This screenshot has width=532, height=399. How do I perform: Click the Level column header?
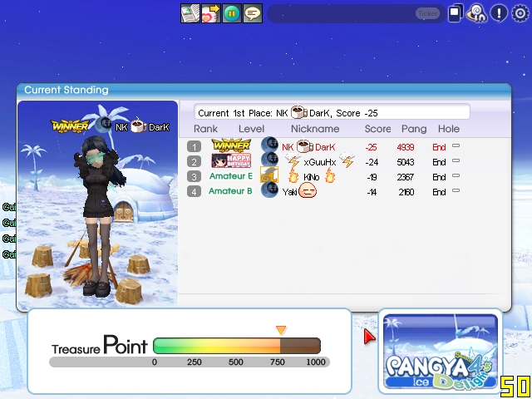pyautogui.click(x=251, y=129)
